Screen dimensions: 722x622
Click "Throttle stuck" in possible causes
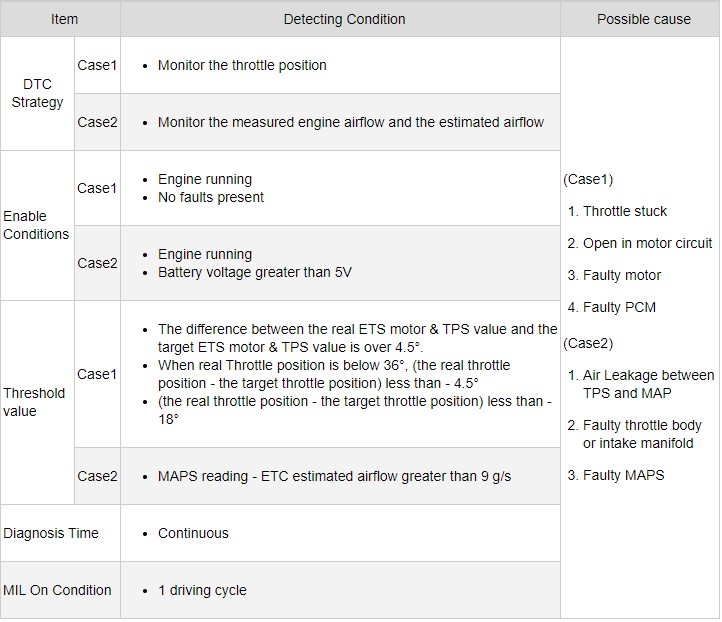click(x=624, y=211)
